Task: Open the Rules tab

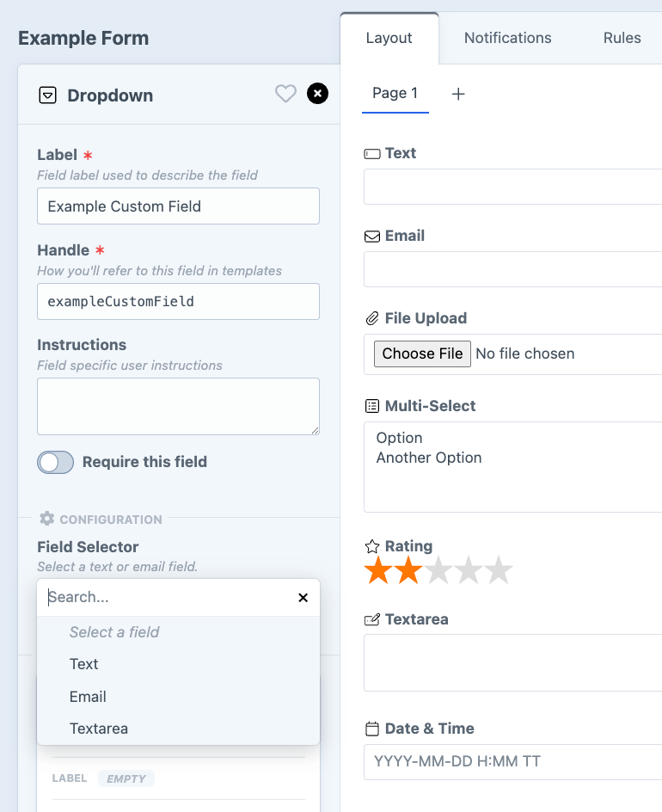Action: [x=622, y=38]
